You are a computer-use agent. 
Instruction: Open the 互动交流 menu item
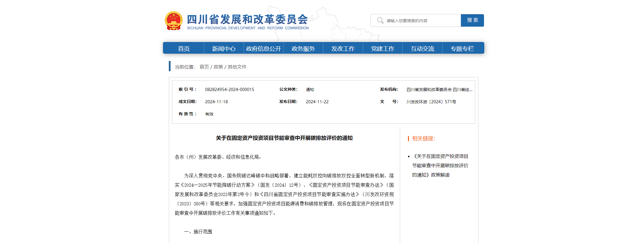click(422, 48)
